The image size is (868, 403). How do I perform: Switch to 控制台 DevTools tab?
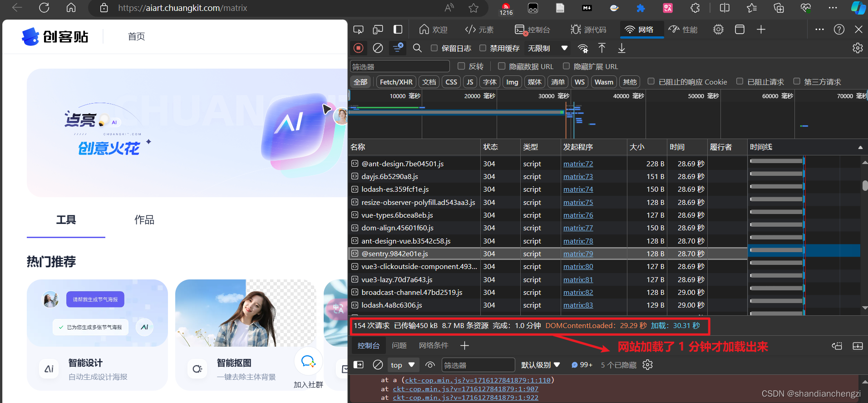click(x=533, y=30)
